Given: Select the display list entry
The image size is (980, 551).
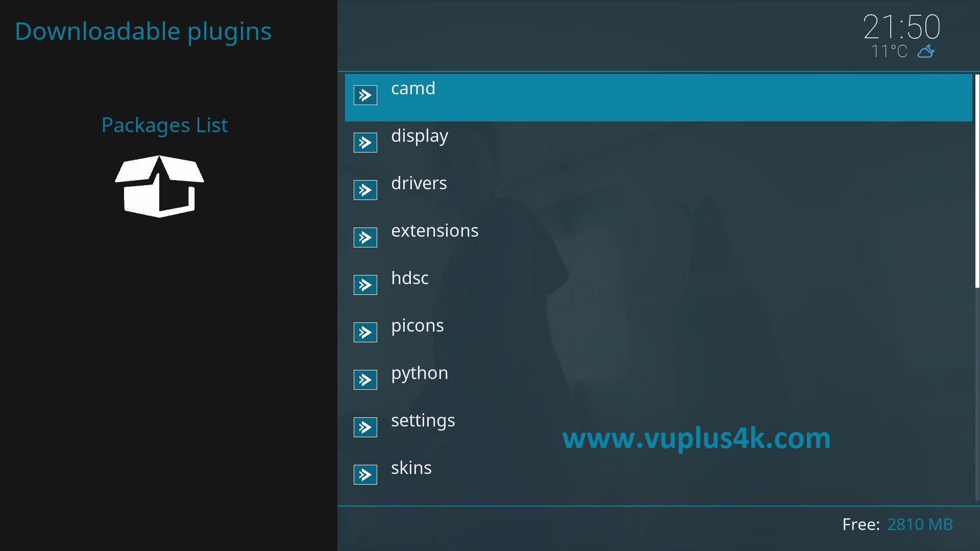Looking at the screenshot, I should (658, 145).
